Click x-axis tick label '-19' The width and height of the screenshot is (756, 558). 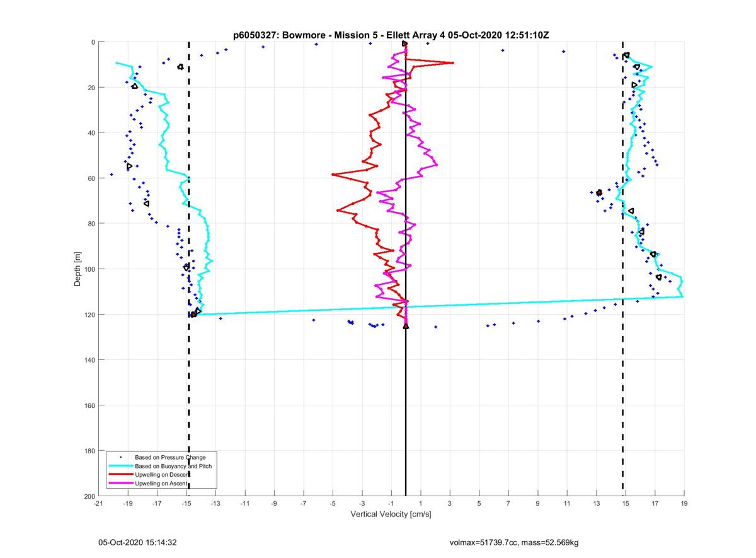coord(128,504)
